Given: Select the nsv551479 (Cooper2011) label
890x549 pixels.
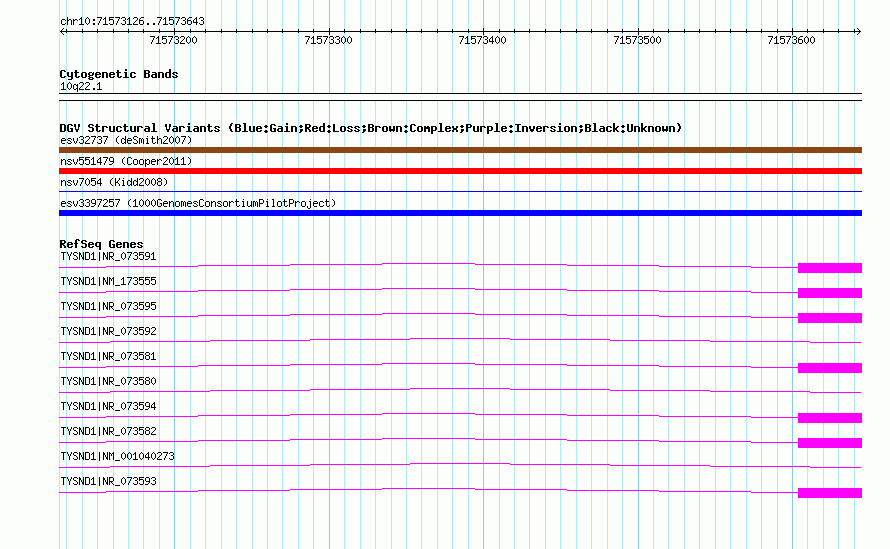Looking at the screenshot, I should tap(126, 161).
